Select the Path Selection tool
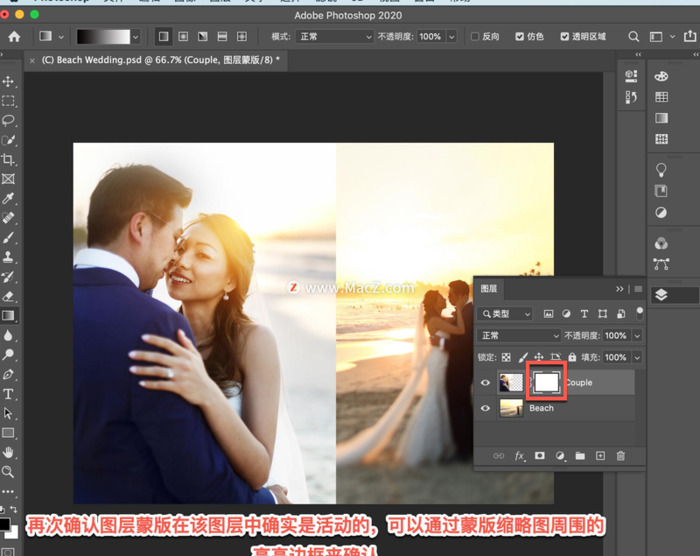The width and height of the screenshot is (700, 556). click(8, 413)
